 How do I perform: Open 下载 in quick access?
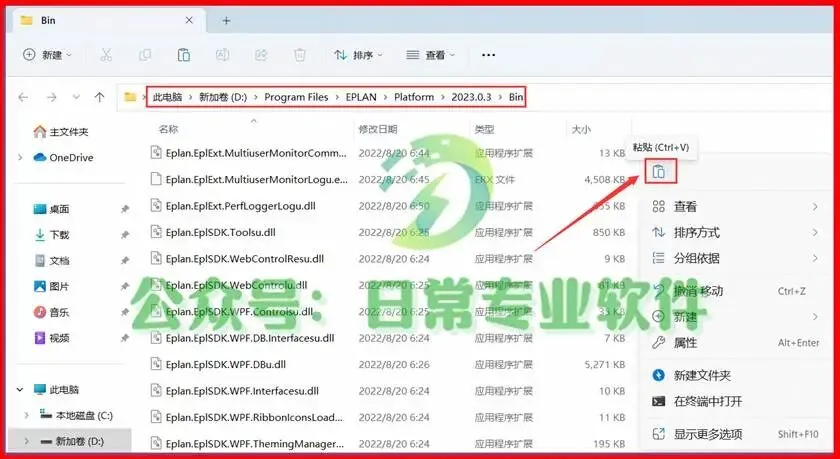(51, 235)
